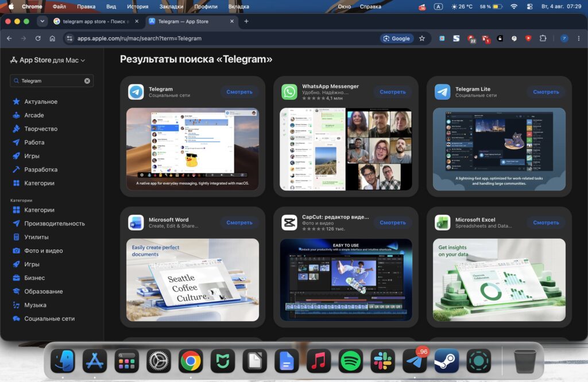The height and width of the screenshot is (382, 588).
Task: Open the Профили menu
Action: 206,6
